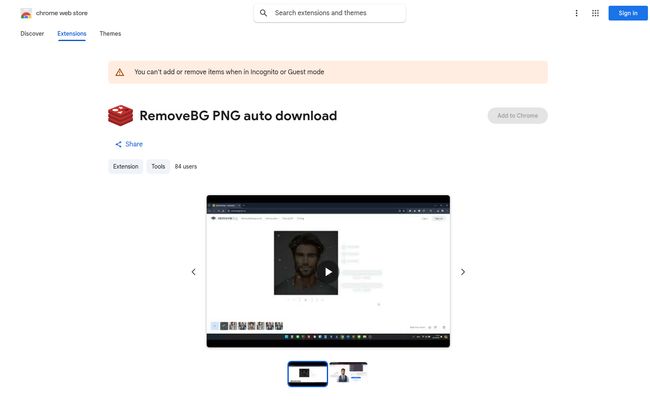Switch to the Extensions tab
Image resolution: width=650 pixels, height=414 pixels.
[72, 34]
